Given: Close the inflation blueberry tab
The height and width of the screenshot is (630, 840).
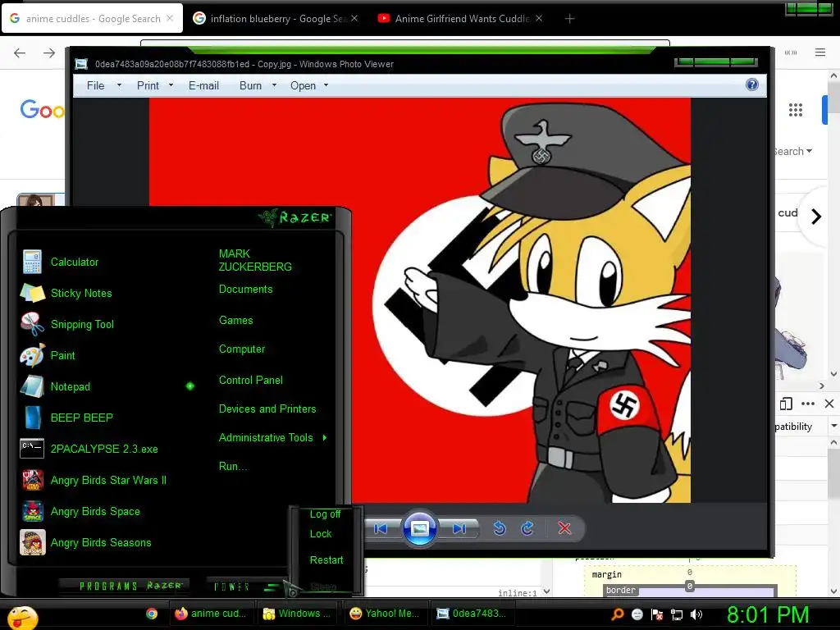Looking at the screenshot, I should 354,18.
